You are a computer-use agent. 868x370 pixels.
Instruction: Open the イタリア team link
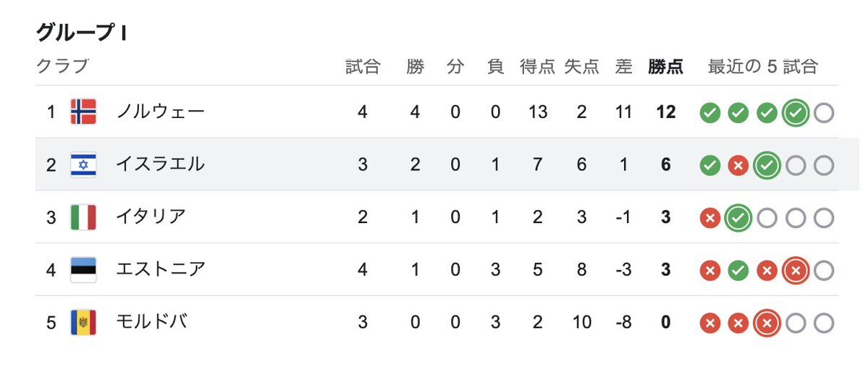coord(151,217)
